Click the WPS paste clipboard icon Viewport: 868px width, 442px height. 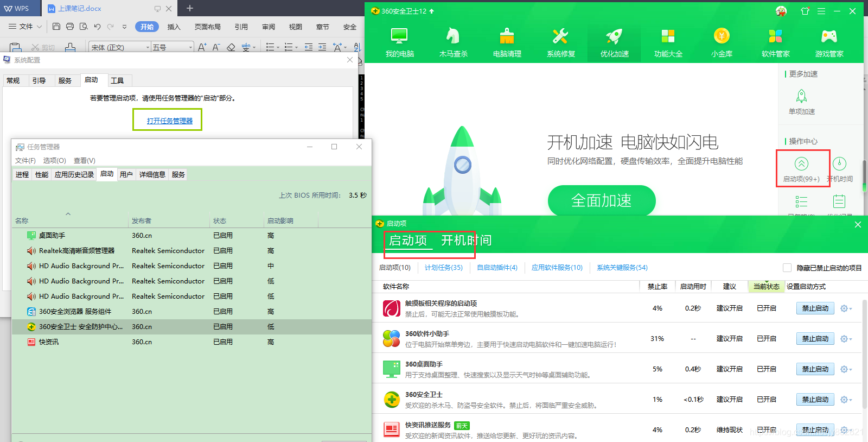(16, 48)
